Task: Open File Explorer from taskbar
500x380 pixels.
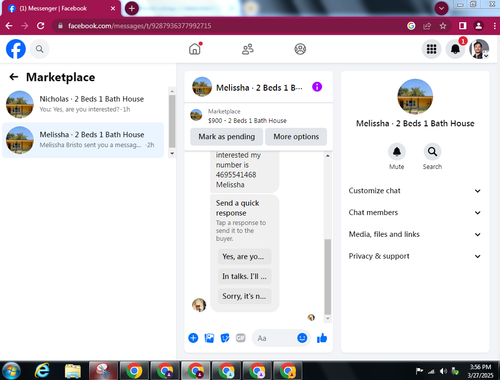Action: [x=73, y=371]
